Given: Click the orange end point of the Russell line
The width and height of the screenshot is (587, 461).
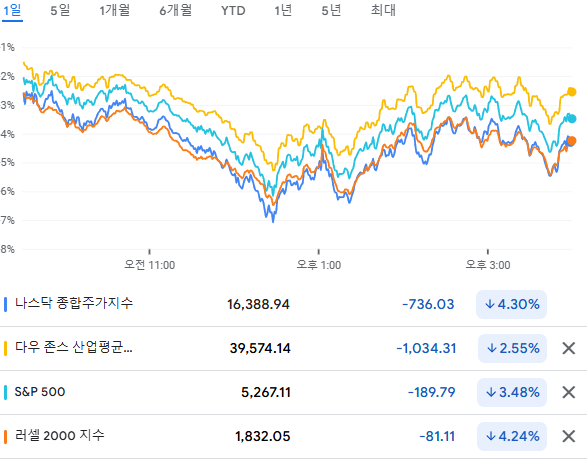Looking at the screenshot, I should coord(572,141).
